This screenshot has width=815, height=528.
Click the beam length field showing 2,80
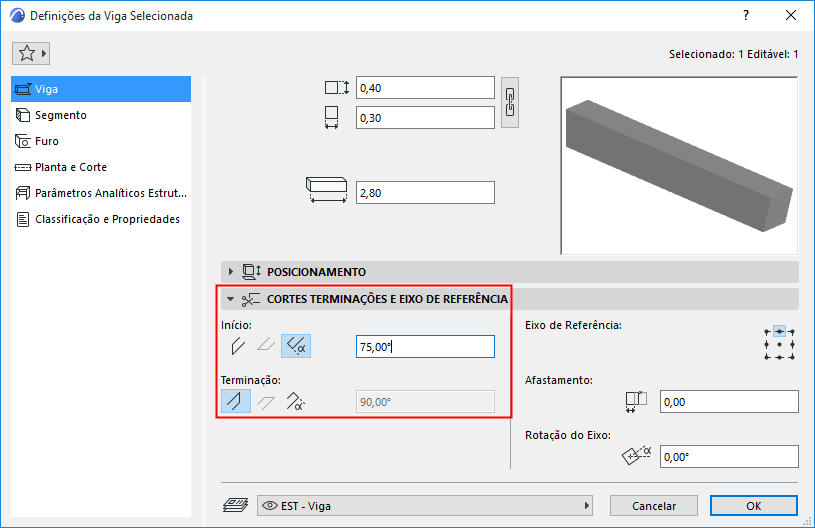(x=425, y=193)
